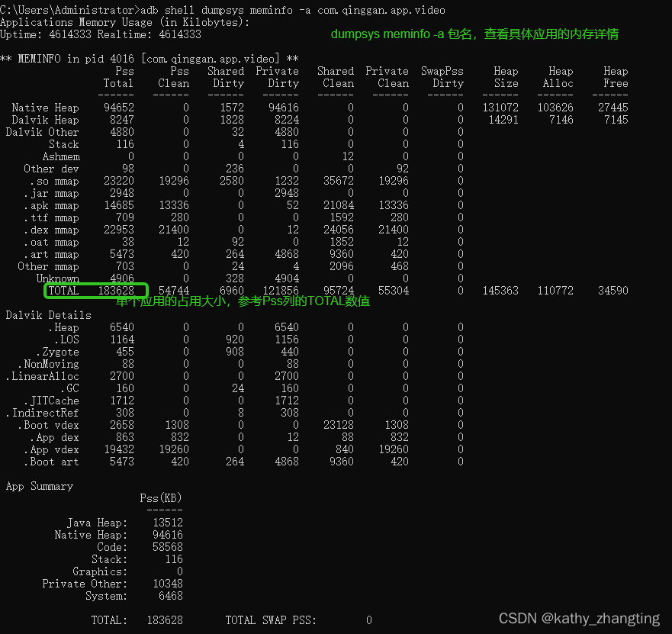The width and height of the screenshot is (672, 634).
Task: Click the Private Clean column header
Action: pyautogui.click(x=387, y=77)
